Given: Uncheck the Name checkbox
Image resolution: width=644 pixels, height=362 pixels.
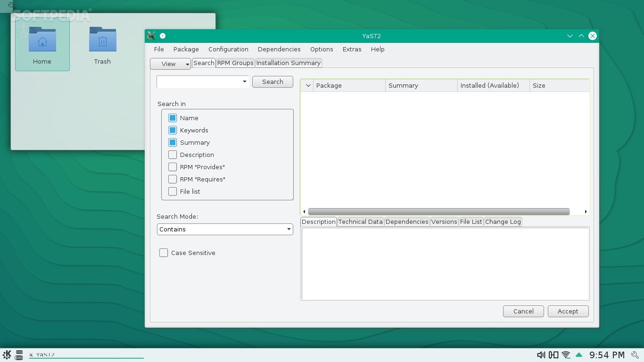Looking at the screenshot, I should coord(173,118).
